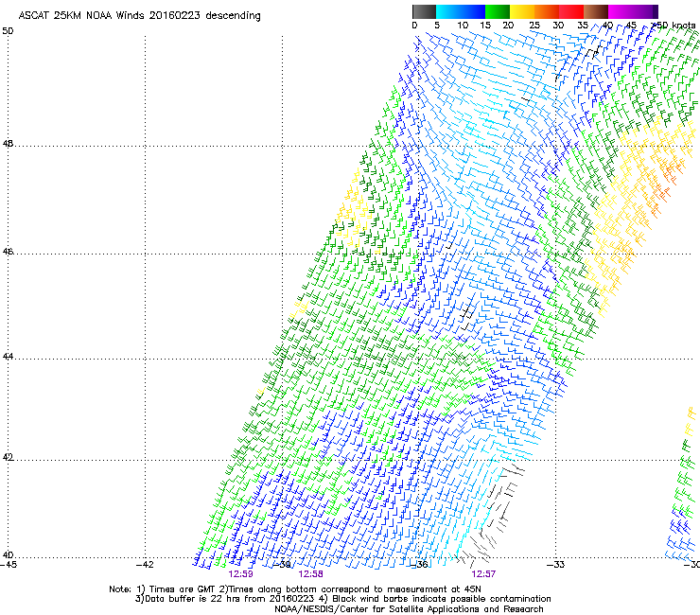Click the purple time label '12:58'

click(x=310, y=574)
